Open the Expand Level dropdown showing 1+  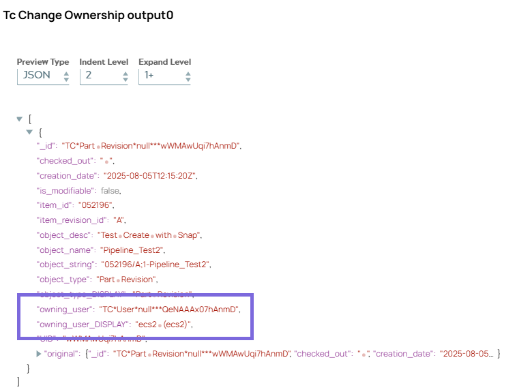(164, 76)
